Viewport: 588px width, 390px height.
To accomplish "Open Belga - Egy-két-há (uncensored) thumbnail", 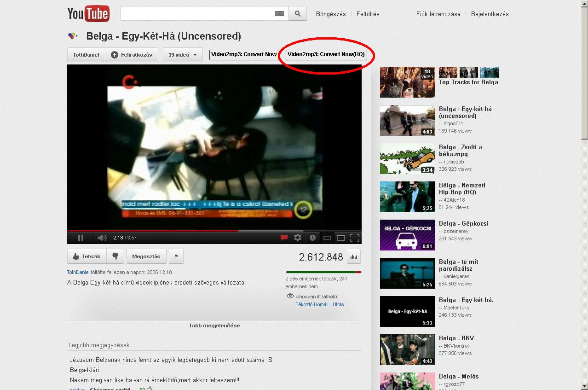I will pos(407,121).
